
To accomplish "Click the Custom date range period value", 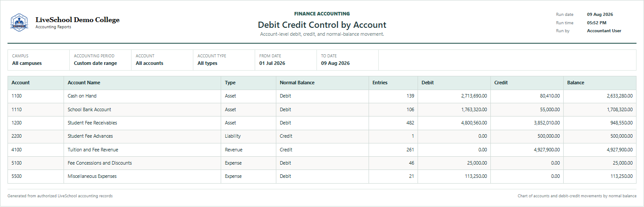I will pos(95,64).
